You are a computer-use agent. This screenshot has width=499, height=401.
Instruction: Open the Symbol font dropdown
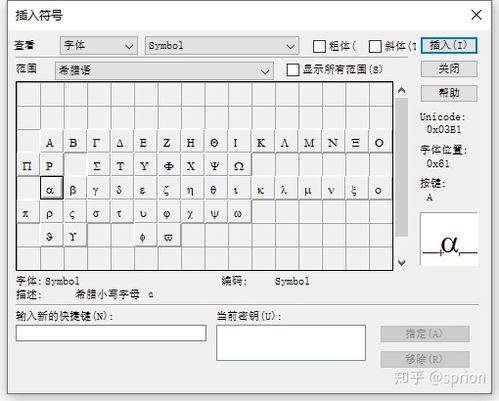(x=222, y=46)
